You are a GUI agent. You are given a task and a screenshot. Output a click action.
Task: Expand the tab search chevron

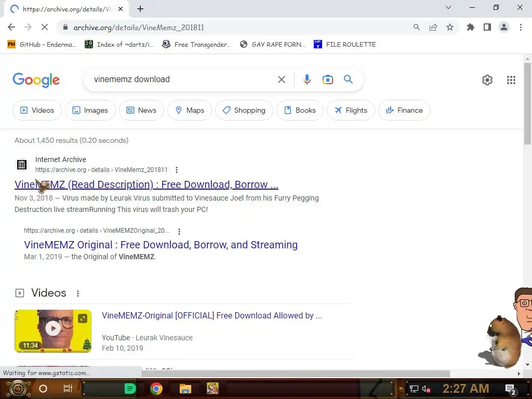point(448,7)
